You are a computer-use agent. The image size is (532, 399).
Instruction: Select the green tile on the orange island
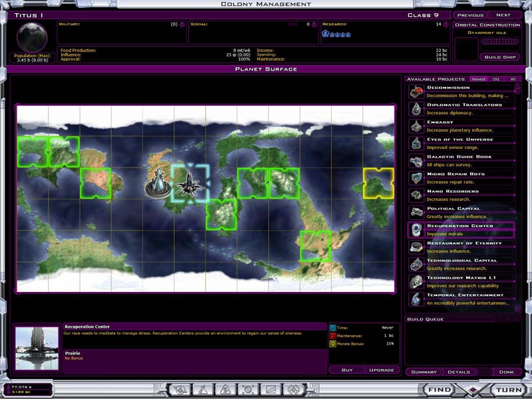(96, 184)
